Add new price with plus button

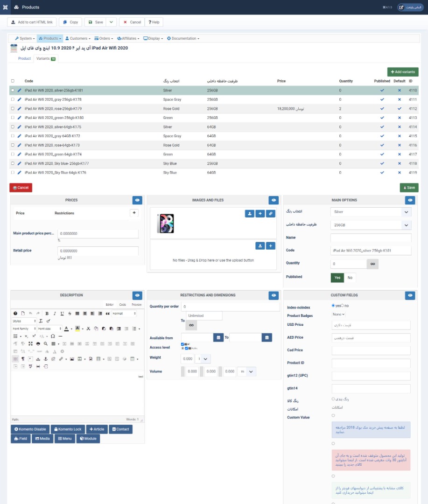click(x=134, y=213)
